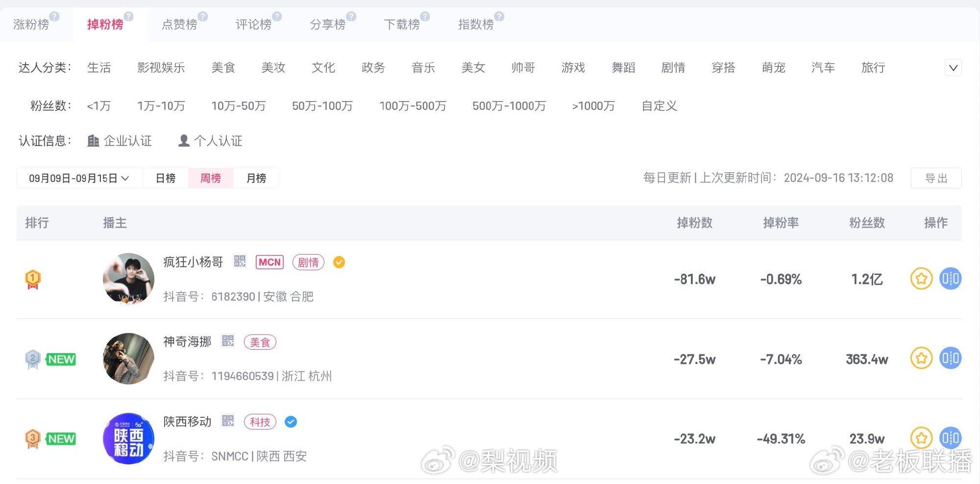Favorite 疯狂小杨哥 with the star icon
The image size is (980, 484).
click(921, 279)
